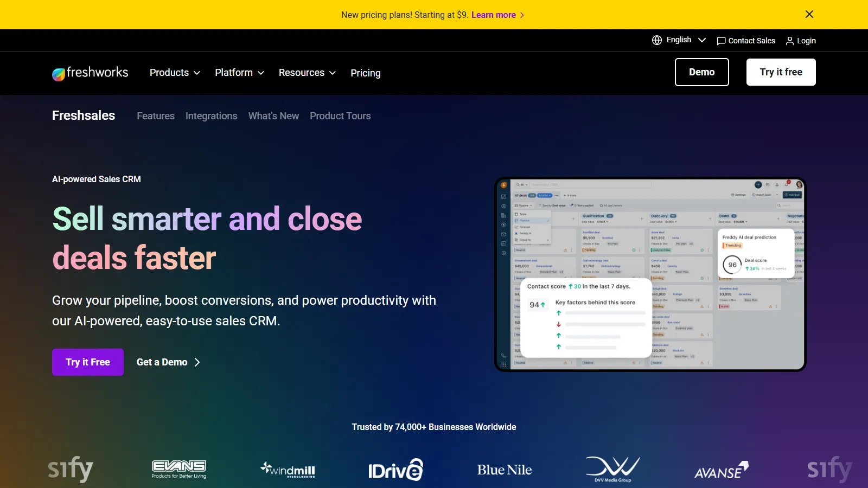Go to the Pricing page
This screenshot has height=488, width=868.
click(x=365, y=73)
